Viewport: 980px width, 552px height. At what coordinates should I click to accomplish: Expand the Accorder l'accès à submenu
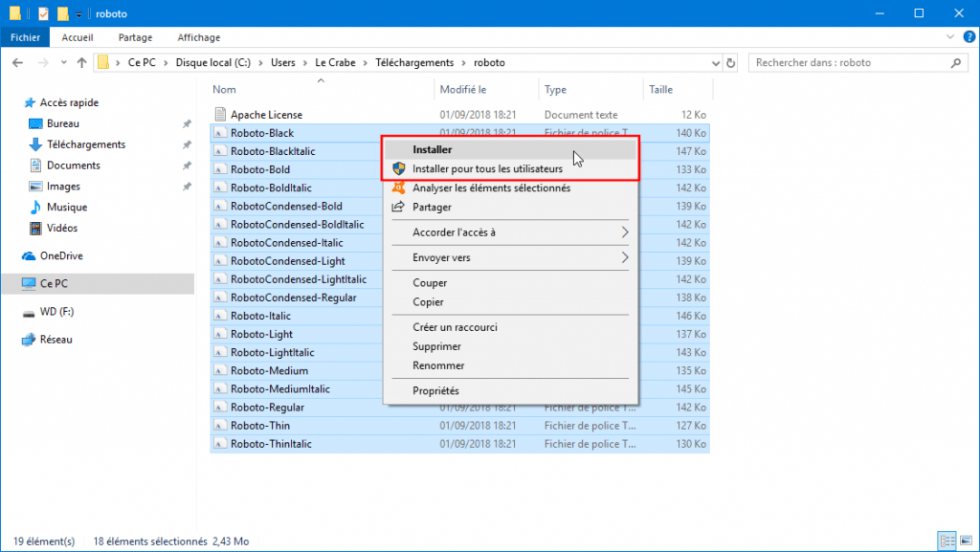click(x=510, y=232)
